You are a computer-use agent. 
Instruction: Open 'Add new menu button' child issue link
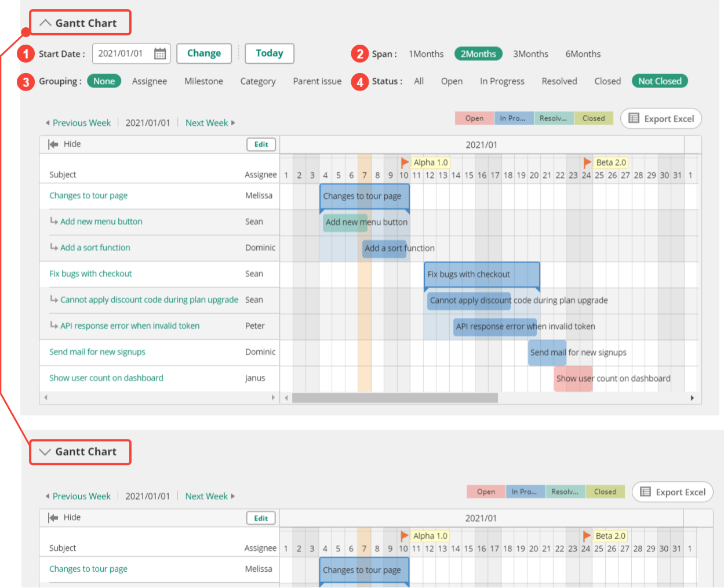click(x=101, y=222)
